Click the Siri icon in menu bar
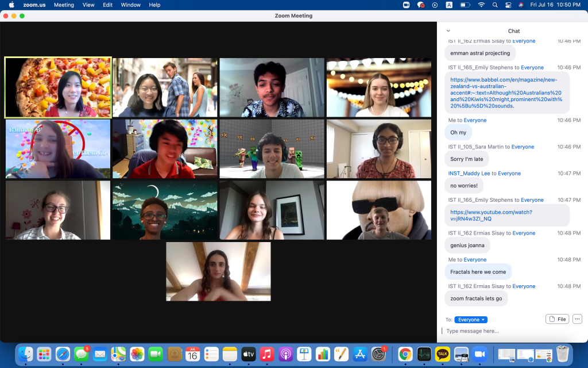This screenshot has width=588, height=368. pyautogui.click(x=521, y=5)
